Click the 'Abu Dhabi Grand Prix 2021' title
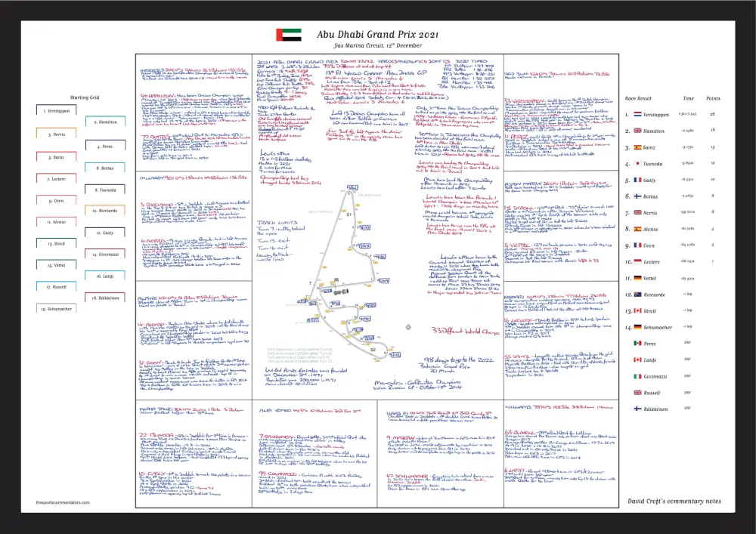Screen dimensions: 756x534 (x=377, y=35)
